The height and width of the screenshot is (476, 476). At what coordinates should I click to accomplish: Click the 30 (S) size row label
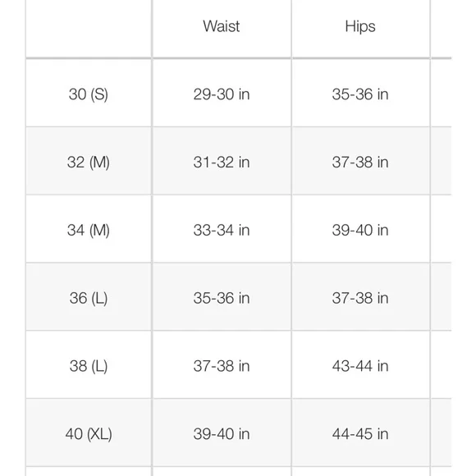[x=89, y=94]
